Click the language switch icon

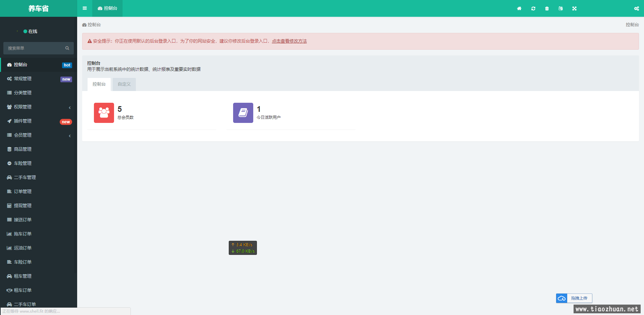560,8
